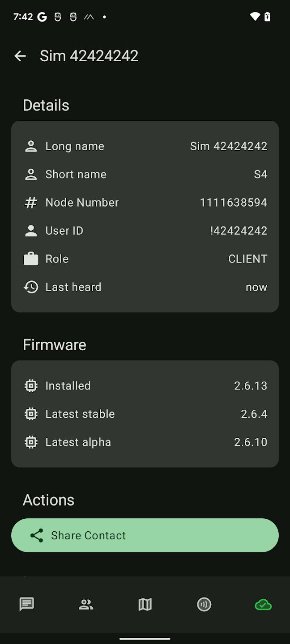Tap the Channels radio-wave icon
The width and height of the screenshot is (290, 644).
coord(204,605)
